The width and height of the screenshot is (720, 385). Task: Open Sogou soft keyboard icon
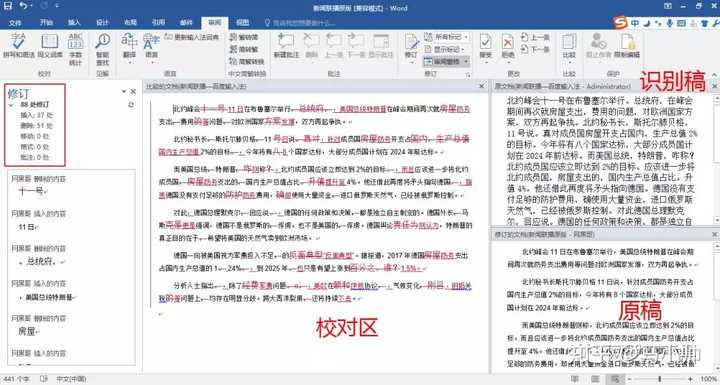point(681,23)
